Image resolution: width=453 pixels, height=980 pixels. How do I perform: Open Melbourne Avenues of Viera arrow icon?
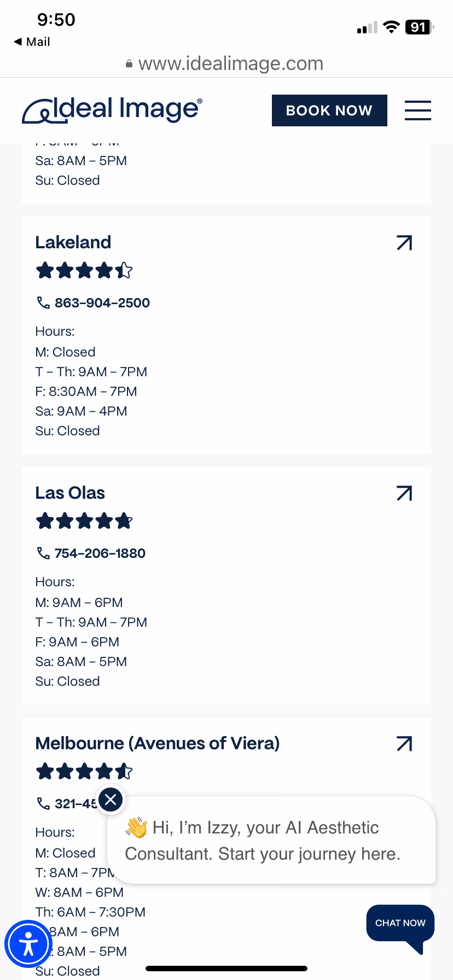404,744
